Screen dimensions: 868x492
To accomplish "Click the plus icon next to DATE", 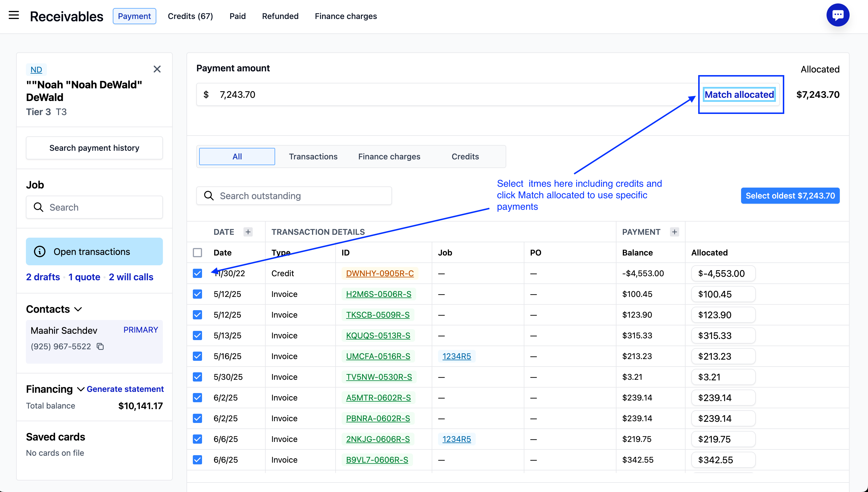I will tap(248, 232).
